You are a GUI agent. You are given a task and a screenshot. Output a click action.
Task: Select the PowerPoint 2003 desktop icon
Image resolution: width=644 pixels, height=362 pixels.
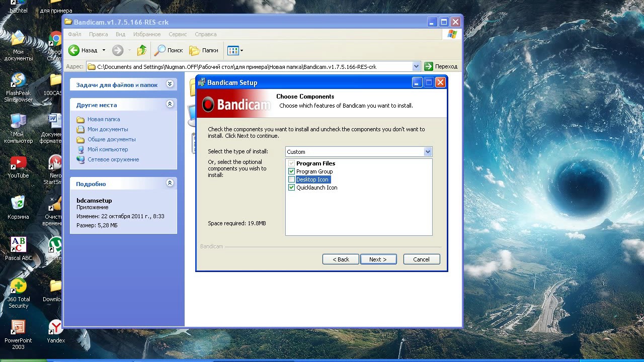coord(19,335)
